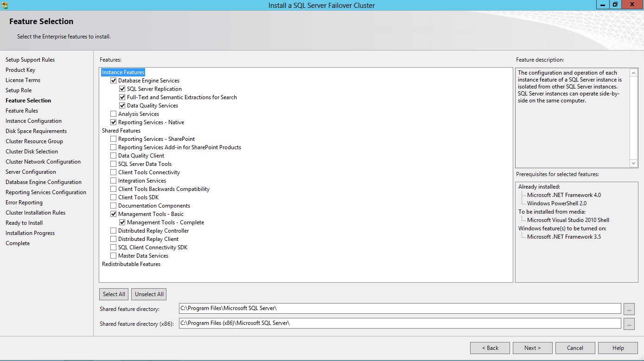Viewport: 644px width, 361px height.
Task: Open Setup Support Rules step
Action: [x=30, y=60]
